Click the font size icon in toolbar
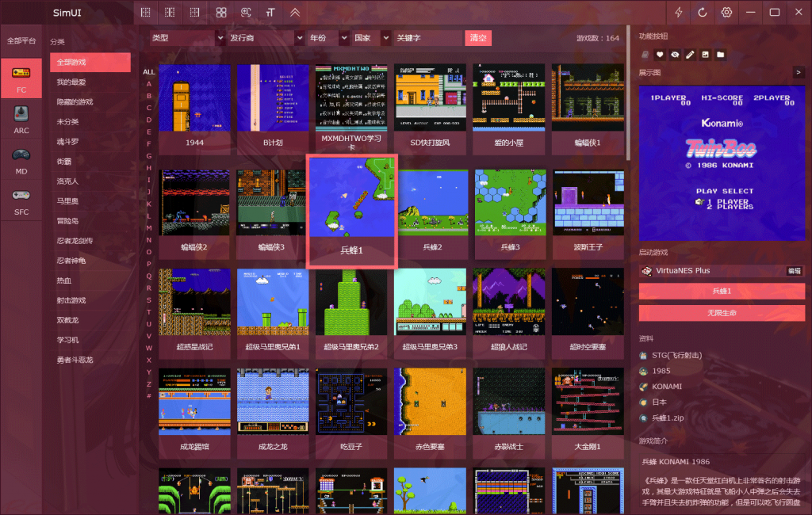The image size is (812, 515). click(x=271, y=13)
